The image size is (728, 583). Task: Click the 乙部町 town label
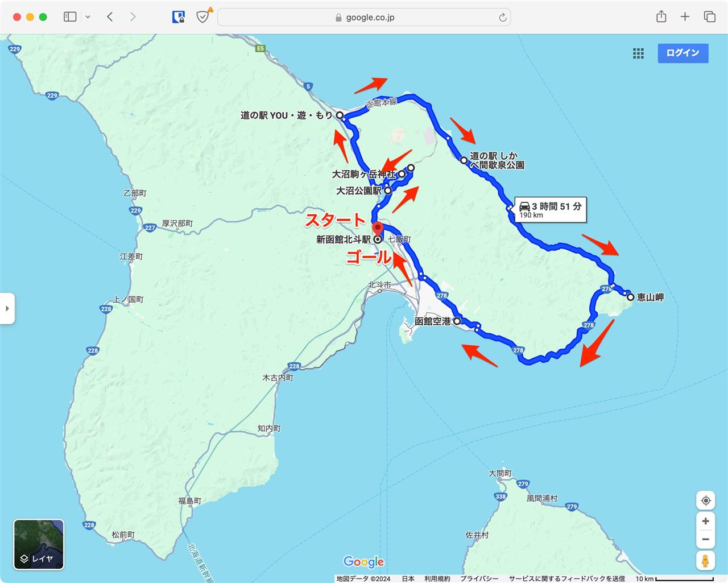135,193
